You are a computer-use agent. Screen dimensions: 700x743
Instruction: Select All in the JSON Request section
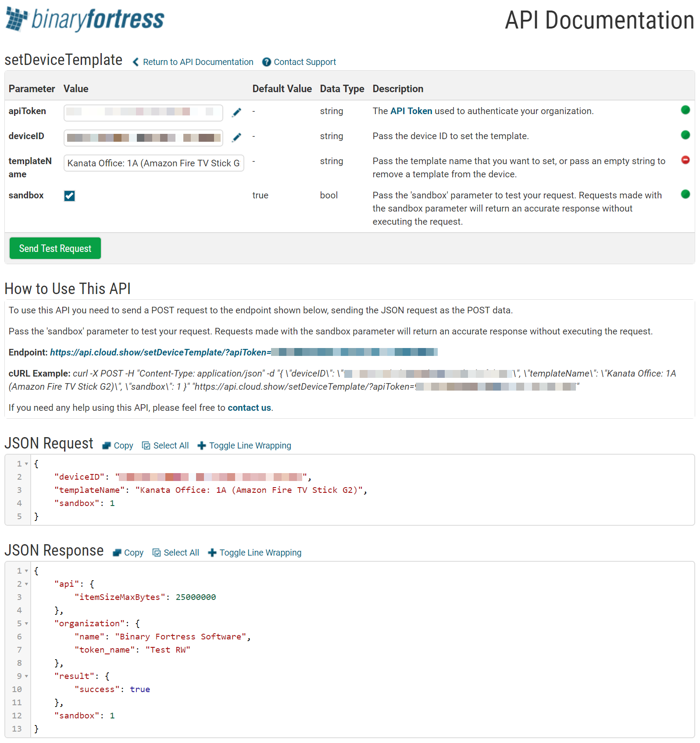coord(165,445)
